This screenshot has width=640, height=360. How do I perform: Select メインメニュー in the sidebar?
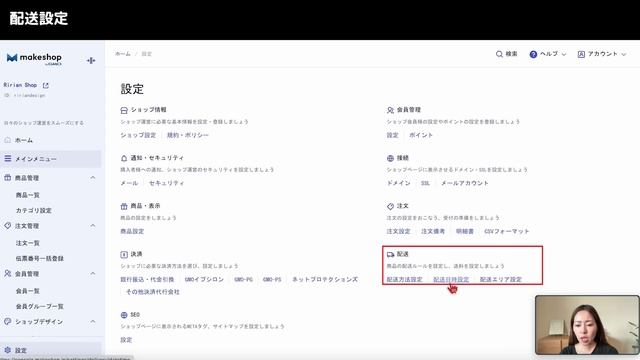[x=36, y=159]
